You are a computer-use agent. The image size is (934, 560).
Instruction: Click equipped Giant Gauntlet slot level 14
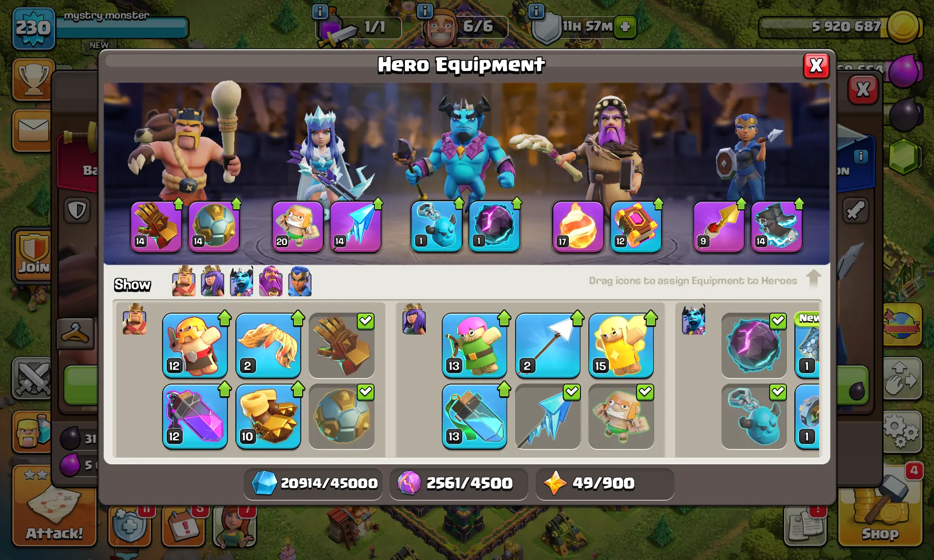pyautogui.click(x=156, y=227)
